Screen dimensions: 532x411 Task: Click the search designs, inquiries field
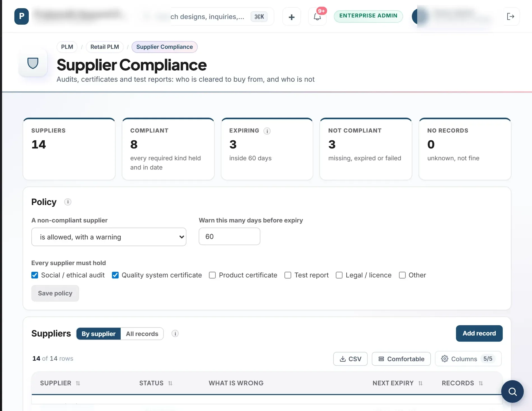tap(207, 17)
